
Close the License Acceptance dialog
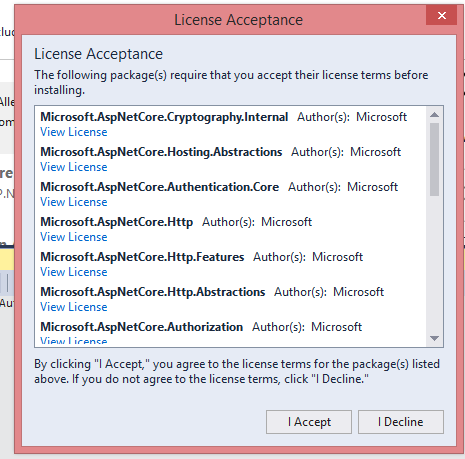pos(441,15)
